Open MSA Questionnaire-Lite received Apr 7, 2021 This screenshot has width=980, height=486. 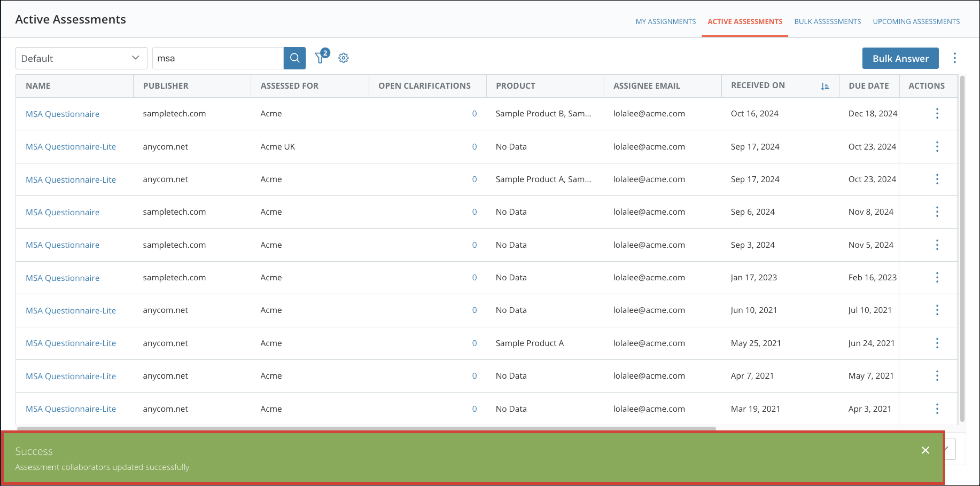pyautogui.click(x=71, y=376)
